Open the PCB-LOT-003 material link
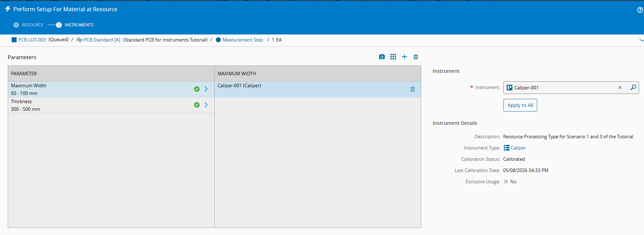Image resolution: width=644 pixels, height=235 pixels. (x=32, y=40)
